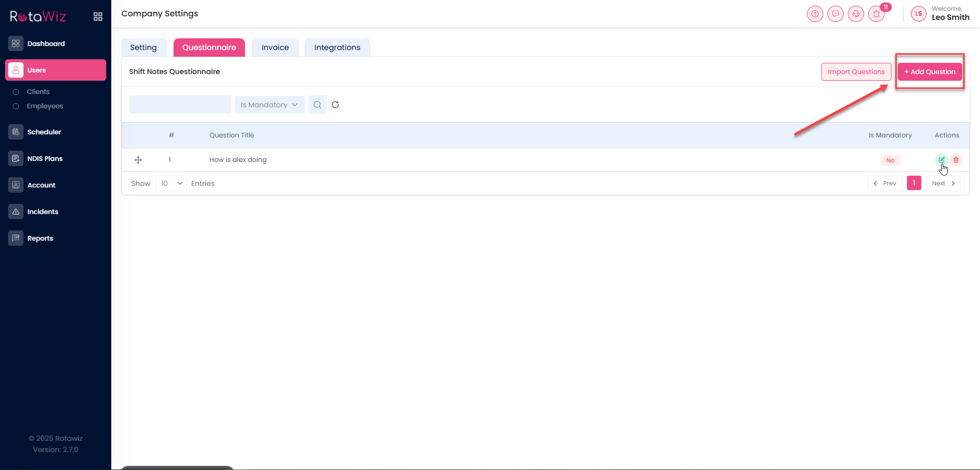The image size is (980, 470).
Task: Switch to the Invoice tab
Action: point(275,48)
